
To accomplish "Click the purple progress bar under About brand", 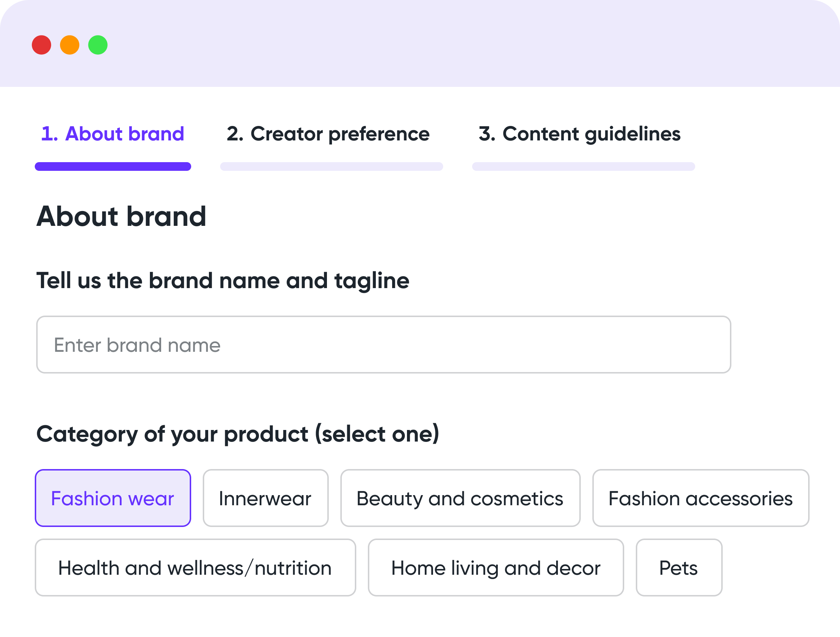I will tap(113, 166).
